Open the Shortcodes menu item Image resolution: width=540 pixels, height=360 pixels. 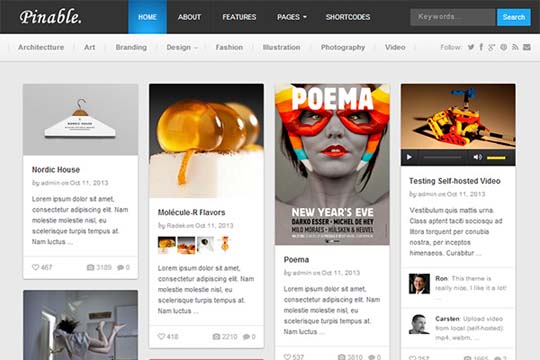pos(348,17)
